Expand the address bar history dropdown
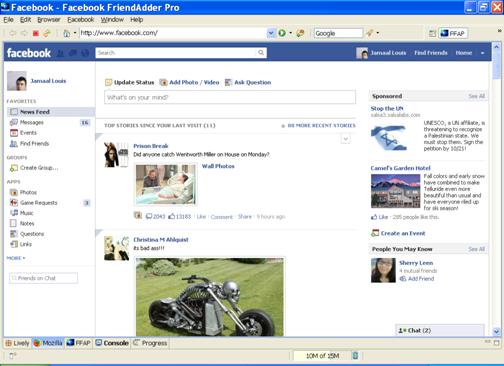This screenshot has height=366, width=504. (271, 33)
